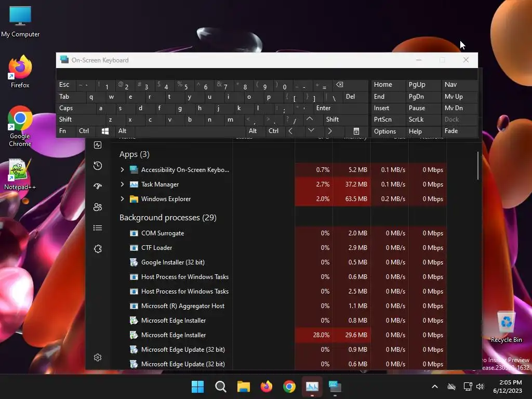Open Users icon in Task Manager sidebar
The image size is (532, 399).
coord(98,207)
